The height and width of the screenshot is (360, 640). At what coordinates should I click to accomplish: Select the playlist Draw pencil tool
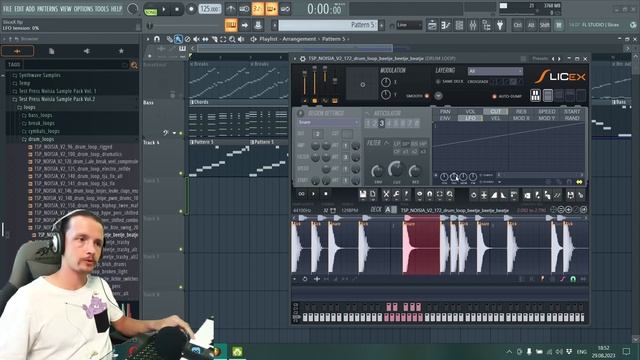coord(169,39)
